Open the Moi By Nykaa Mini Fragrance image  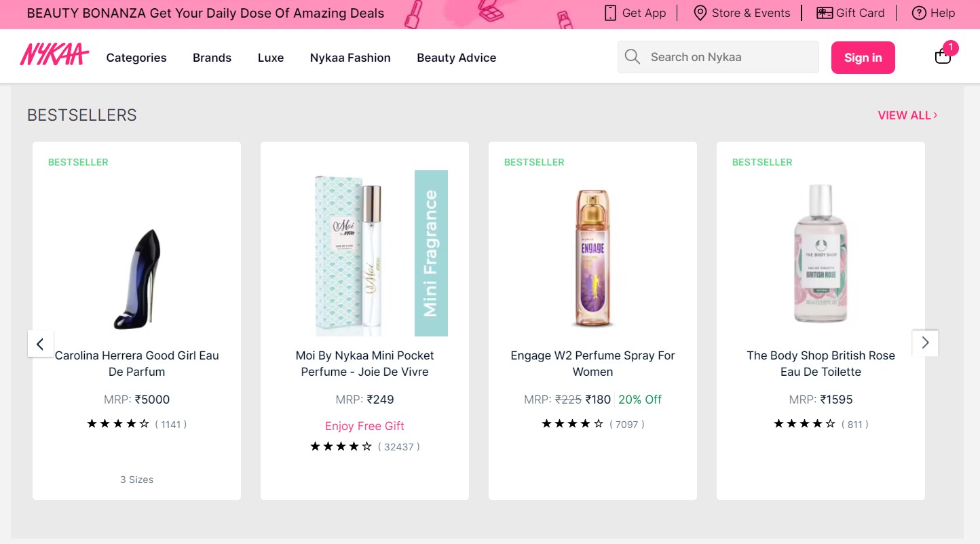click(x=381, y=253)
